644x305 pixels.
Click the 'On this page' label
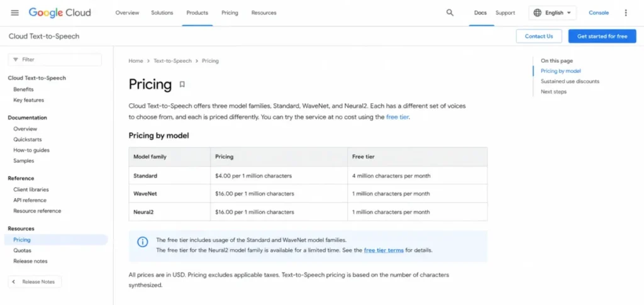click(557, 61)
